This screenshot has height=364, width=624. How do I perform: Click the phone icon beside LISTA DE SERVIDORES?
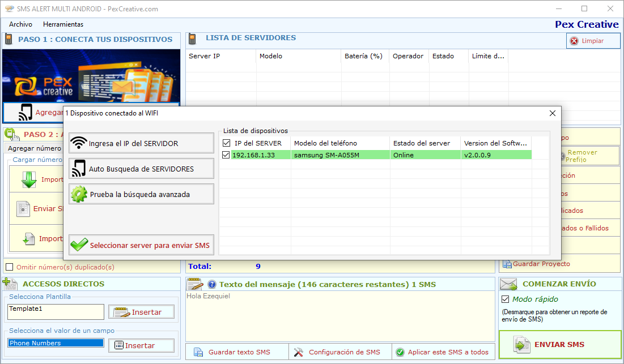click(192, 38)
